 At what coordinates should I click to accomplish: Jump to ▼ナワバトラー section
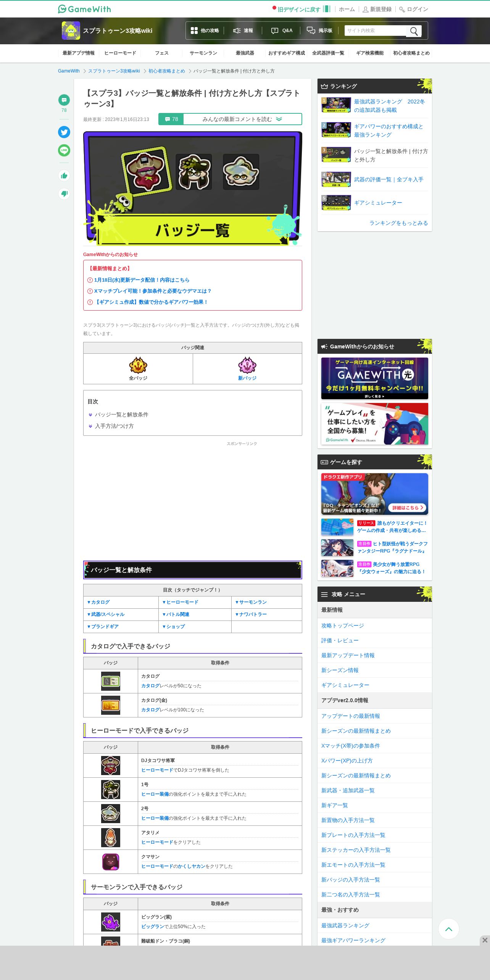tap(251, 614)
